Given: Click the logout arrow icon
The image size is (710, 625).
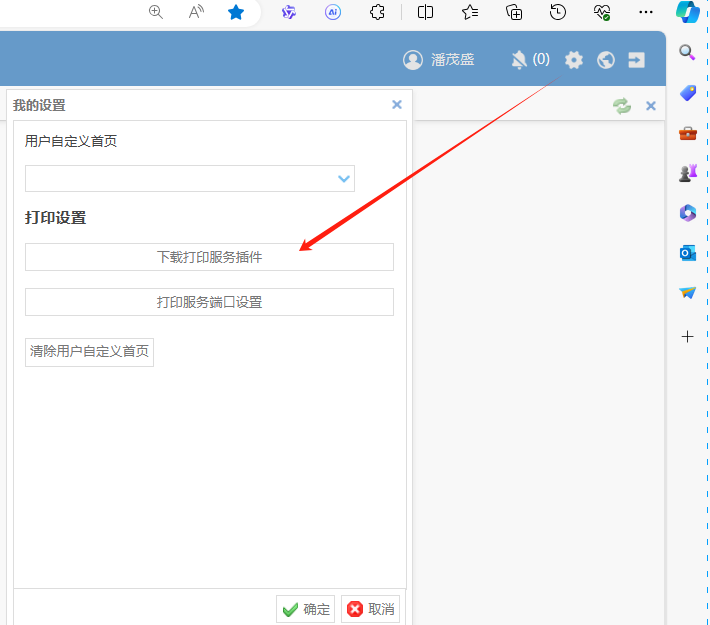Looking at the screenshot, I should (x=636, y=60).
